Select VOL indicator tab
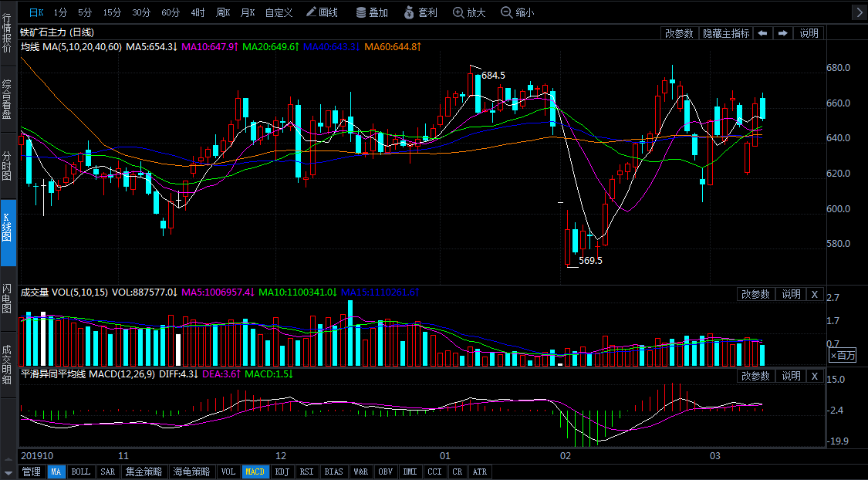 pyautogui.click(x=228, y=472)
